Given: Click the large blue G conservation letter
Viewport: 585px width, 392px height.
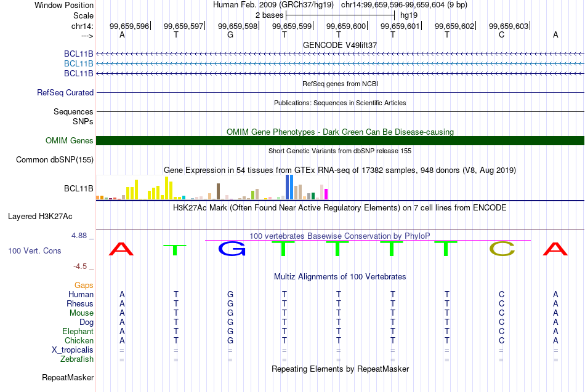Looking at the screenshot, I should pyautogui.click(x=232, y=249).
